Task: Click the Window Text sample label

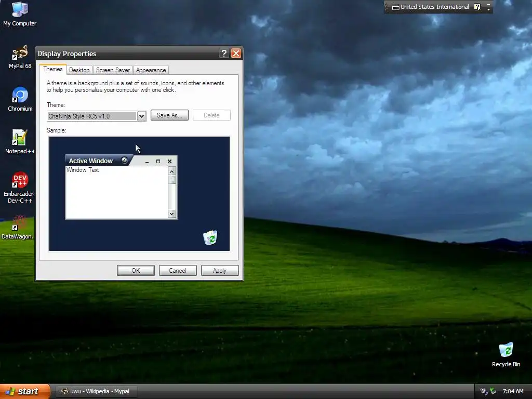Action: click(83, 170)
